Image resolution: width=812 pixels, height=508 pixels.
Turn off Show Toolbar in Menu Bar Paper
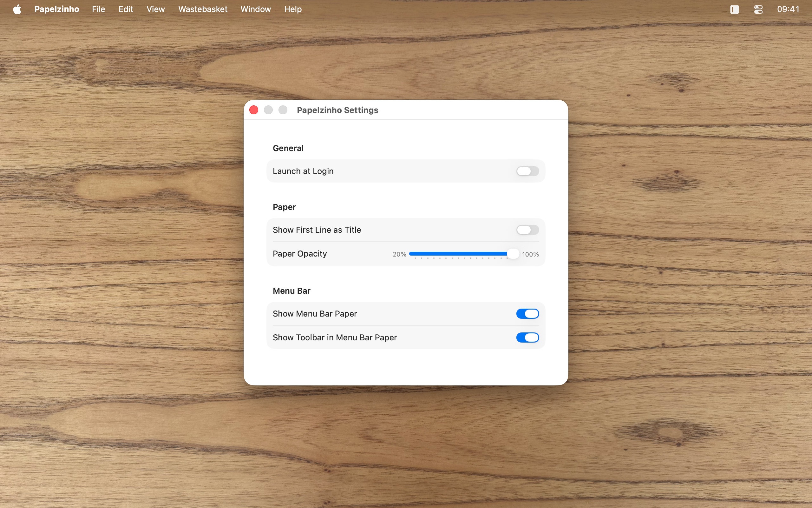[x=527, y=337]
